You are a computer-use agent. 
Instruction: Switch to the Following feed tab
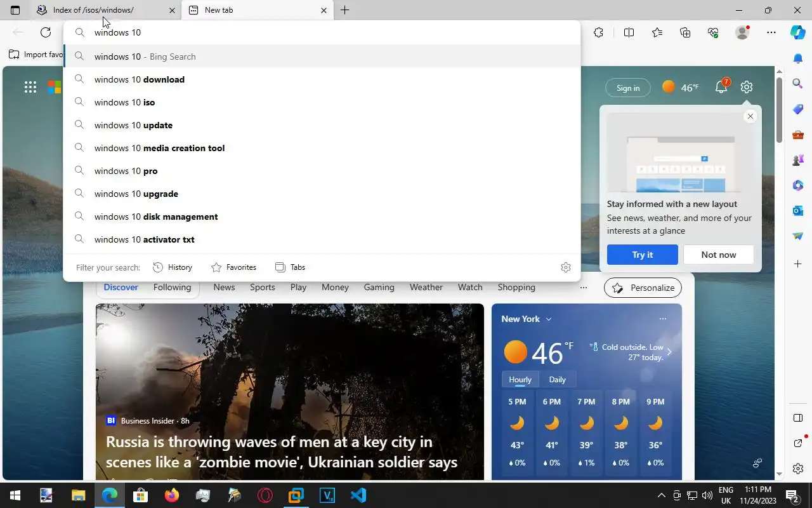pyautogui.click(x=172, y=287)
